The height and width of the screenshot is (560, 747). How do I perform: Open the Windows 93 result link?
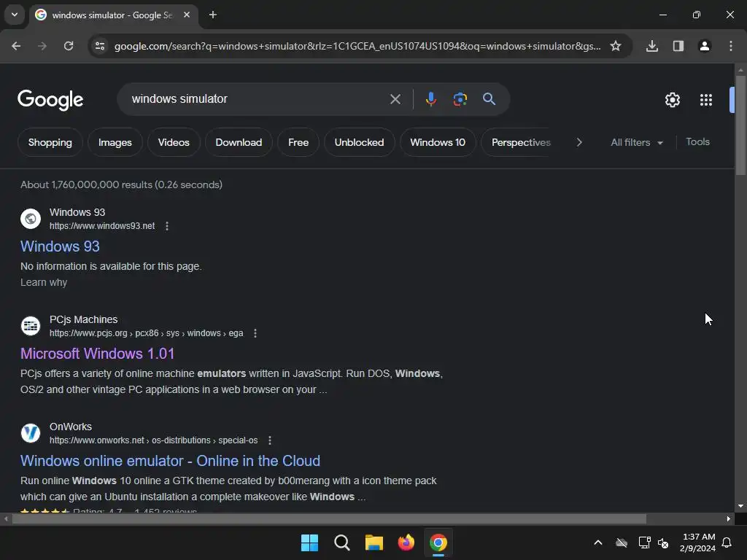(x=60, y=246)
